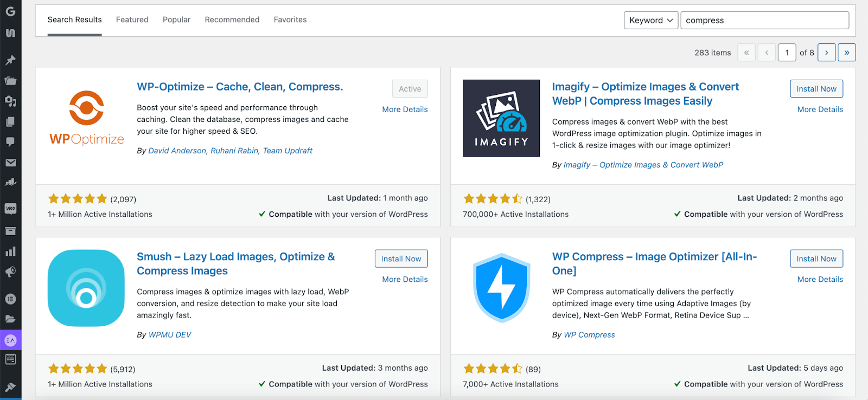Image resolution: width=868 pixels, height=400 pixels.
Task: Switch to the Featured tab
Action: 132,20
